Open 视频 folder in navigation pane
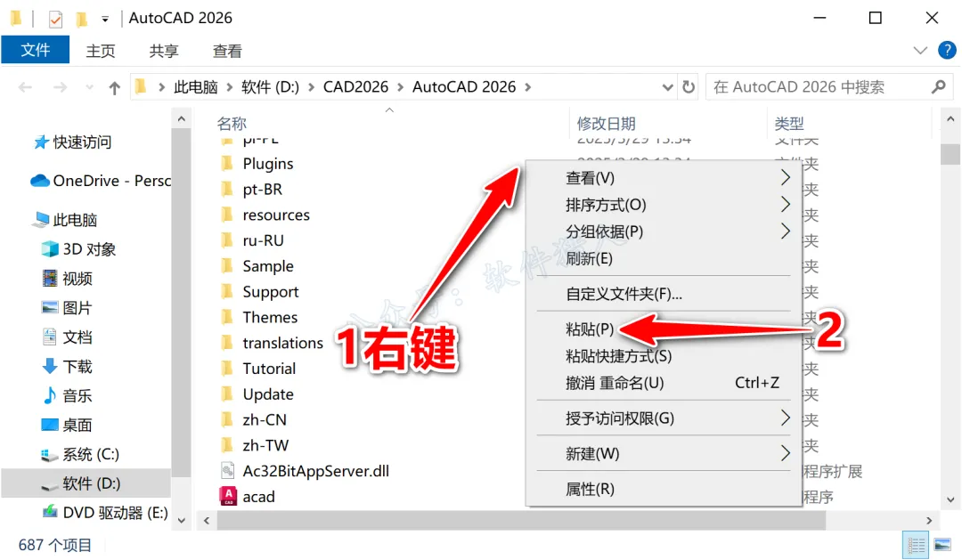 pyautogui.click(x=67, y=279)
